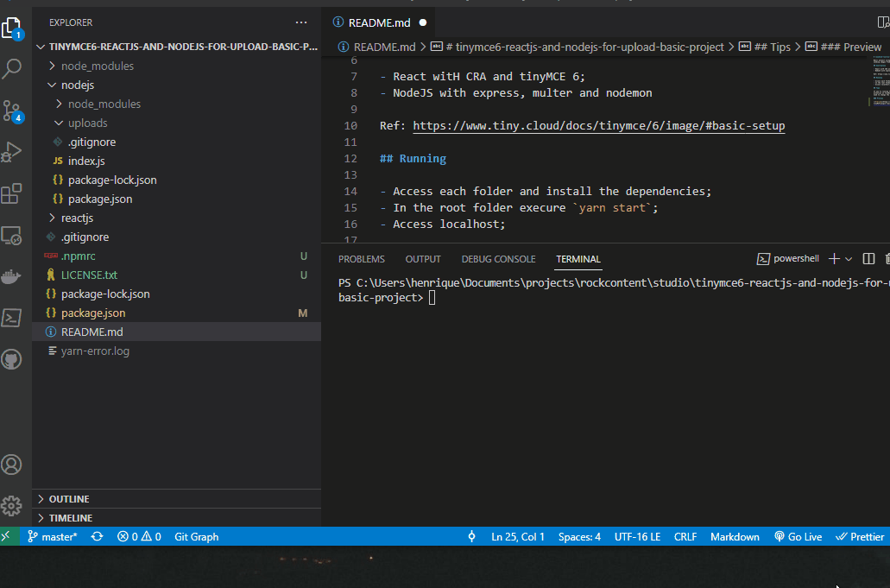Switch to the OUTPUT tab

tap(423, 259)
